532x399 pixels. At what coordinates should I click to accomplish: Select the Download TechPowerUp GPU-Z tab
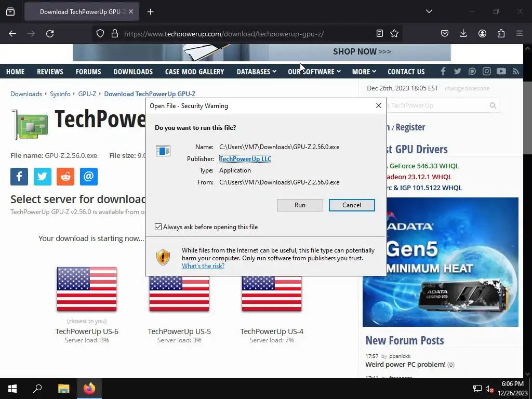click(82, 12)
